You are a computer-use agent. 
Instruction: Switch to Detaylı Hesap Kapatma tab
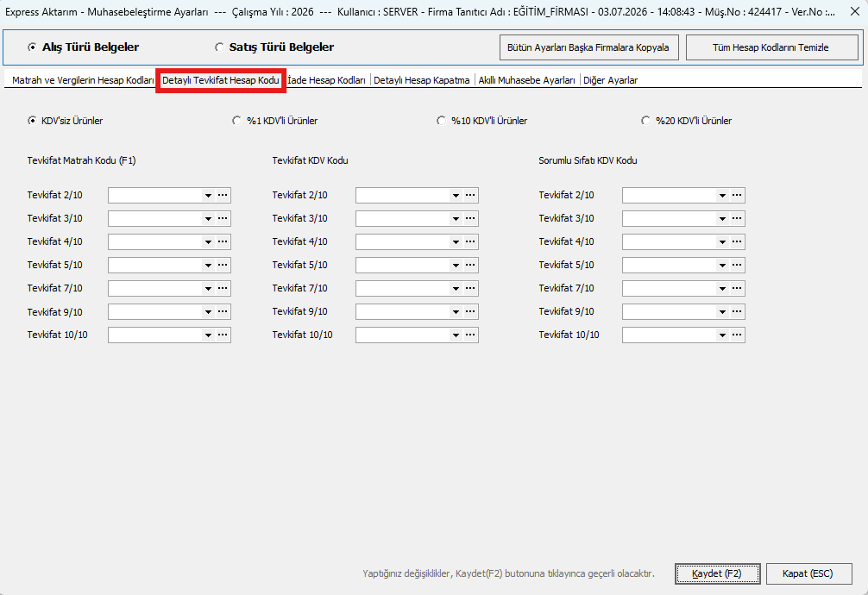point(422,80)
